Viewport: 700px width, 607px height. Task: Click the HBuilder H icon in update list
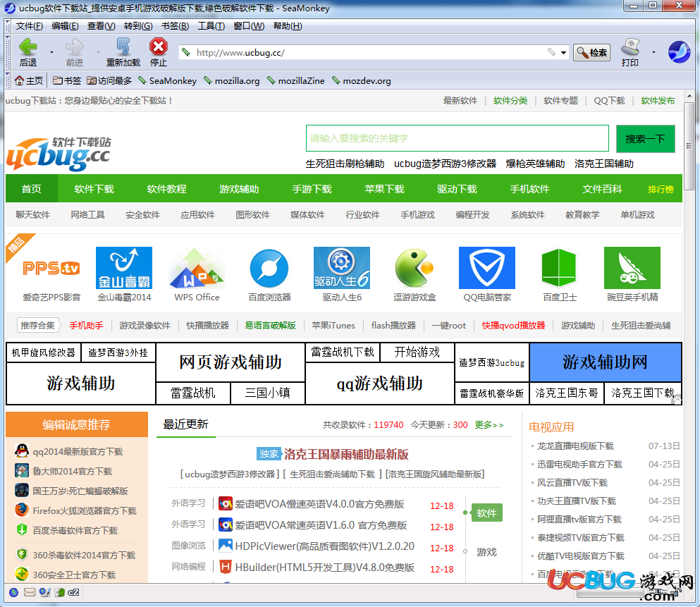click(x=226, y=568)
